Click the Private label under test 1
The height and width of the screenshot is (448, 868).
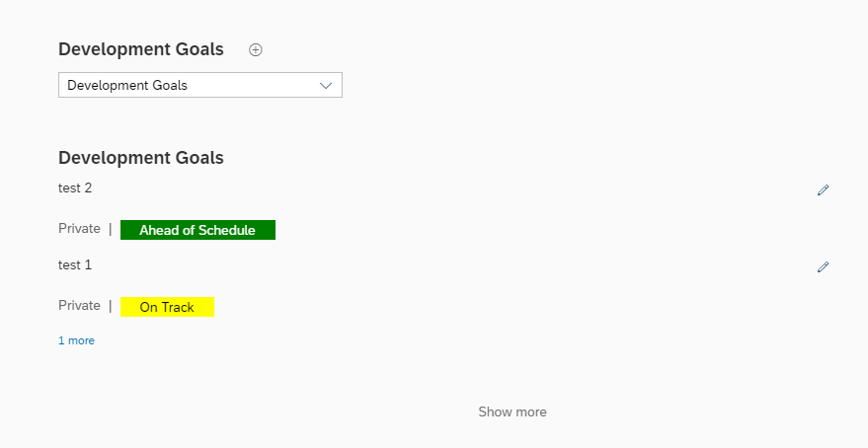79,305
